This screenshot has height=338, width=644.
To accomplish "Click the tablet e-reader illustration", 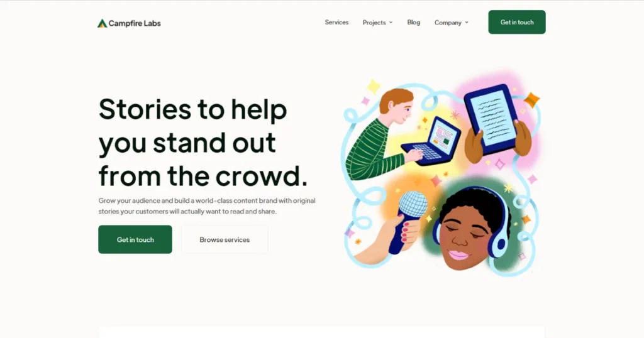I will pyautogui.click(x=491, y=119).
